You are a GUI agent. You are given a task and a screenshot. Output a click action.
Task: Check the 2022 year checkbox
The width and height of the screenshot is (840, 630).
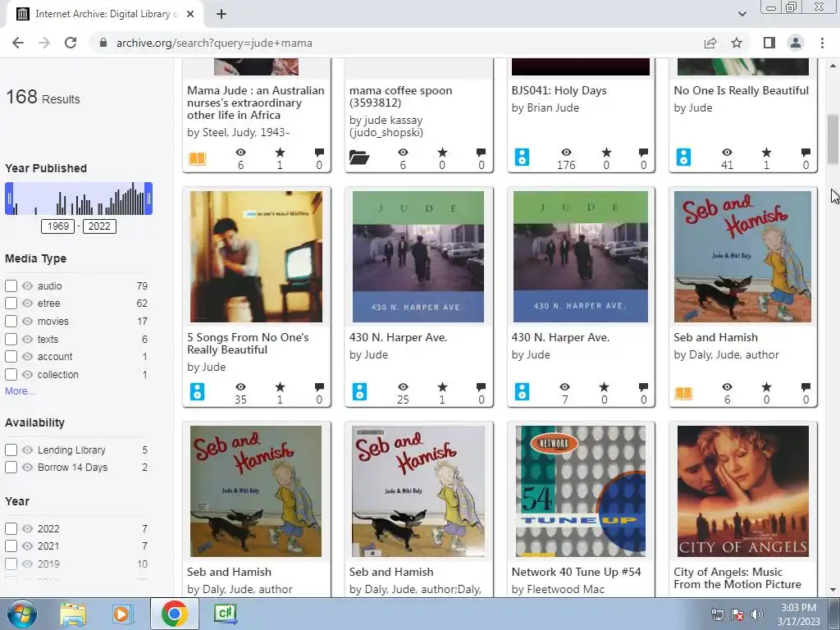coord(11,529)
